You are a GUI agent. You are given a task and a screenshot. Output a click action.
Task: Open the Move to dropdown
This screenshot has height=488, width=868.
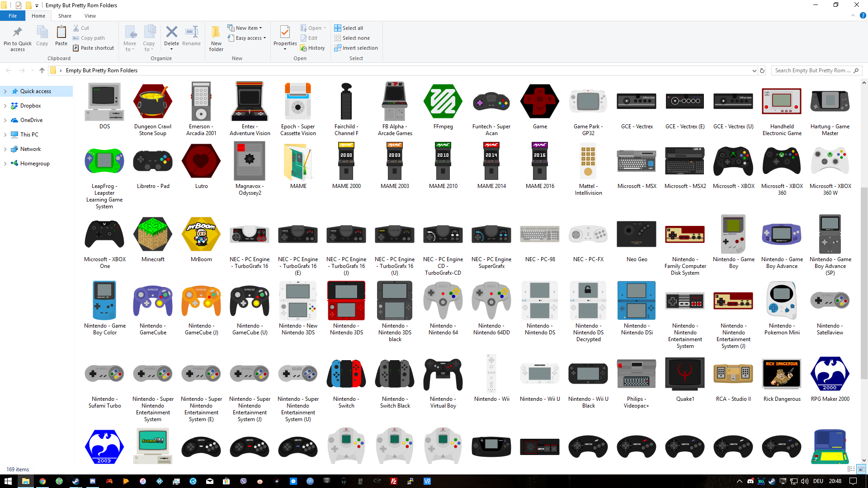pos(130,38)
